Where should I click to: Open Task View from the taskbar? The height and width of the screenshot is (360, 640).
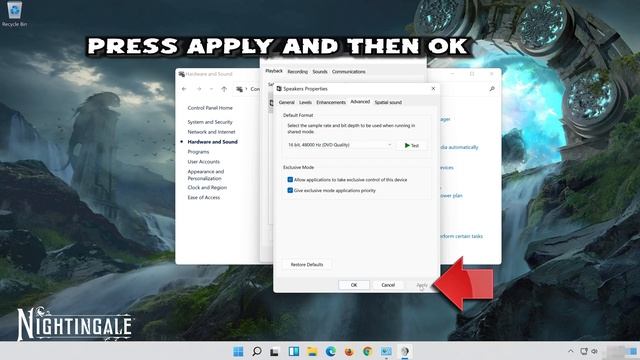[274, 351]
